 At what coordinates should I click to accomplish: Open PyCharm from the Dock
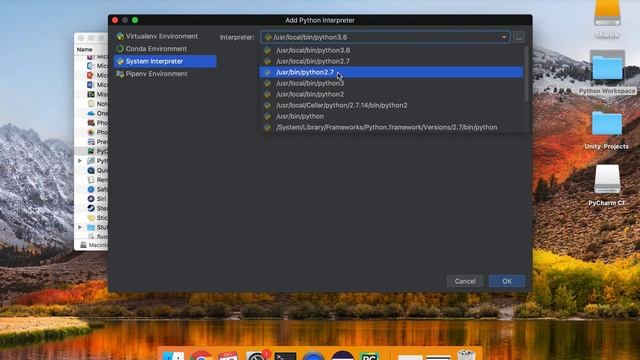(x=370, y=356)
